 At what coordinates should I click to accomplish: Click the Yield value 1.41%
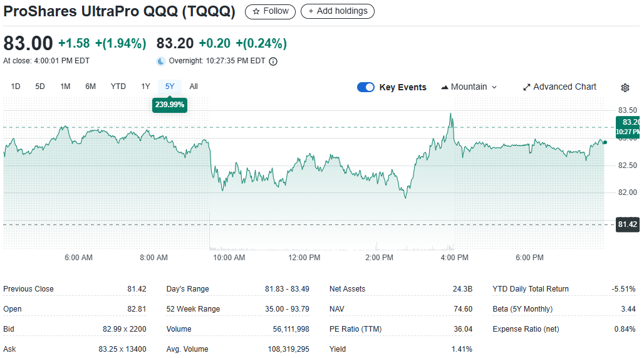click(462, 349)
